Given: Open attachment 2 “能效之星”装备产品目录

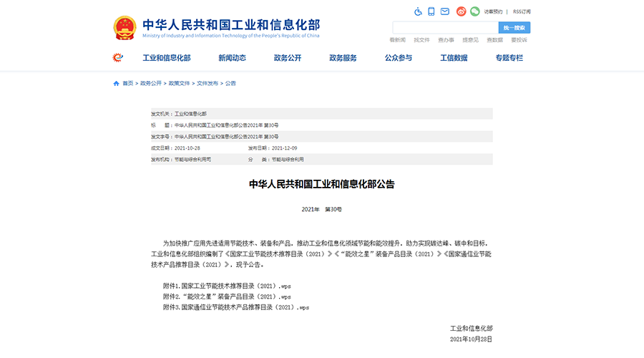Looking at the screenshot, I should [x=227, y=296].
